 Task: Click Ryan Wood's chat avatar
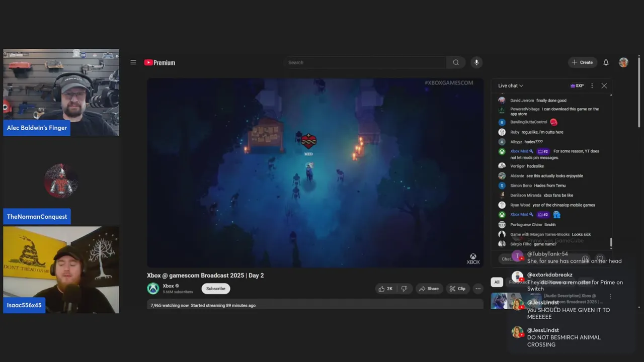[502, 205]
